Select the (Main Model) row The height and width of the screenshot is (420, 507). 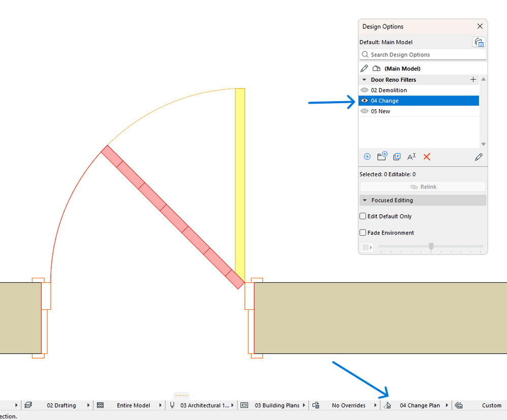[x=423, y=68]
